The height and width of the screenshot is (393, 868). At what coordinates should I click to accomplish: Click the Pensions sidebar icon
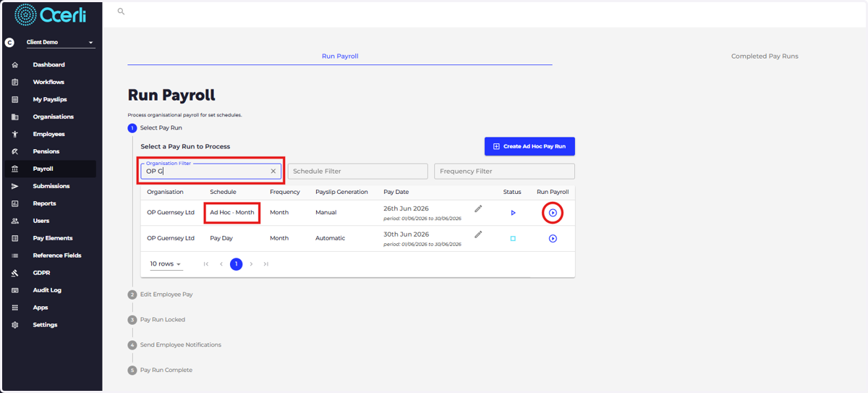(x=15, y=151)
